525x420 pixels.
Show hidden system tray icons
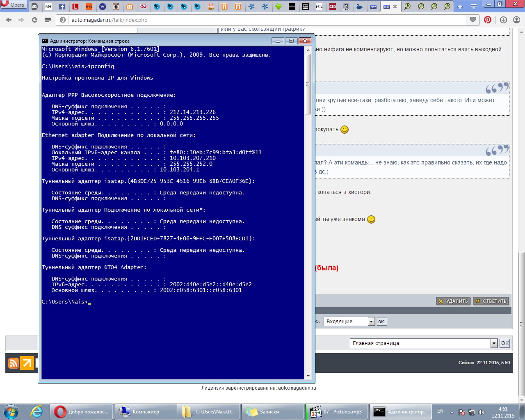click(x=452, y=412)
